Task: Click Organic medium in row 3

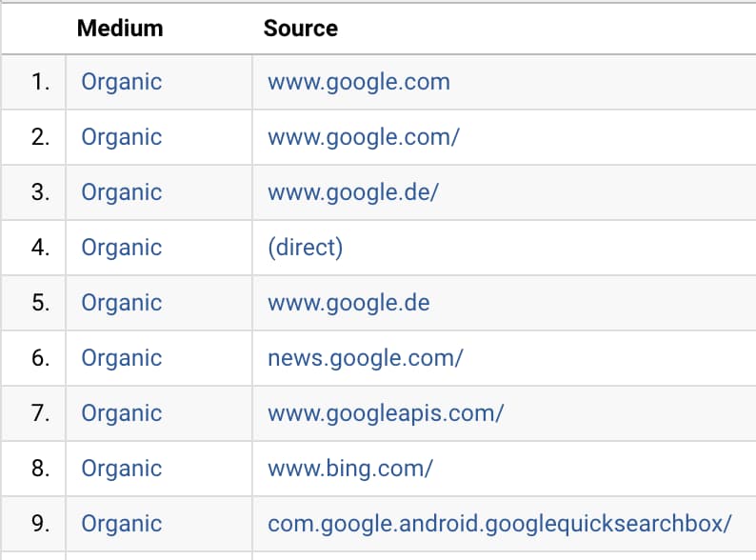Action: click(122, 192)
